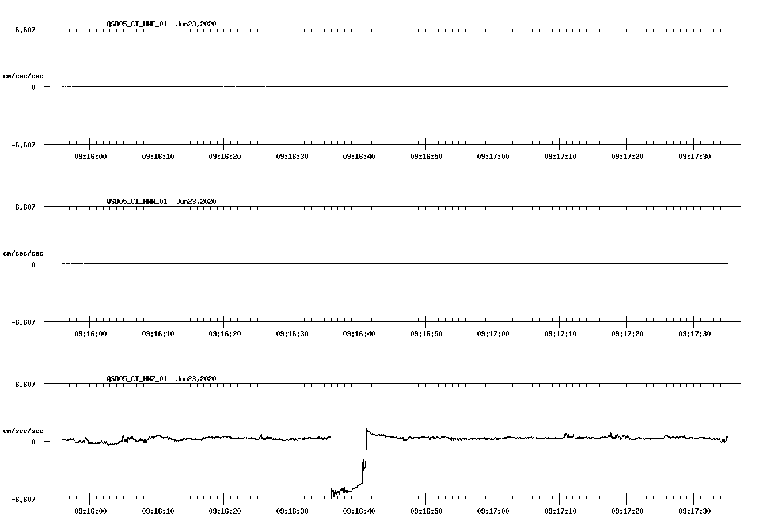Image resolution: width=782 pixels, height=532 pixels.
Task: Select the 09:17:20 time label under HNN plot
Action: pyautogui.click(x=627, y=334)
